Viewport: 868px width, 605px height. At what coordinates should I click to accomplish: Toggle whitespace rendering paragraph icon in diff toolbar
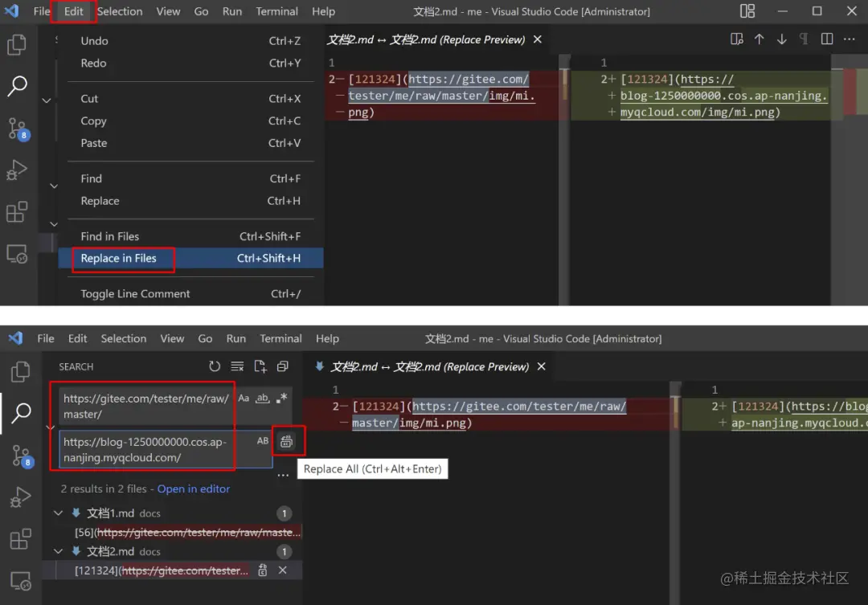click(804, 39)
